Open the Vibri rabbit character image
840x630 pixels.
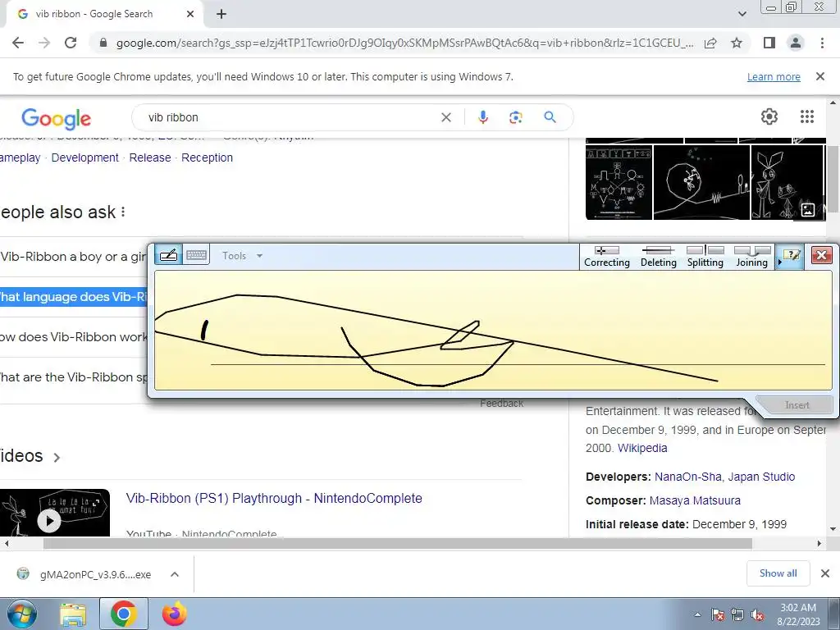pos(787,183)
